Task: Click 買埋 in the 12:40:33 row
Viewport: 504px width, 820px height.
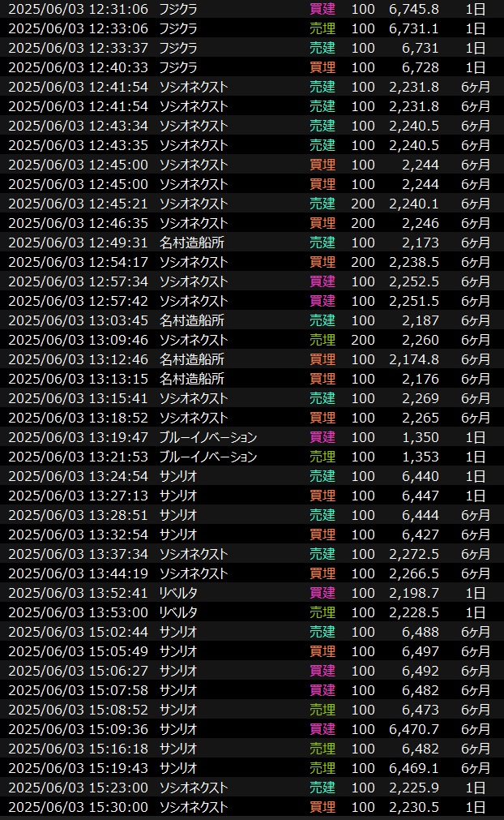Action: click(x=322, y=67)
